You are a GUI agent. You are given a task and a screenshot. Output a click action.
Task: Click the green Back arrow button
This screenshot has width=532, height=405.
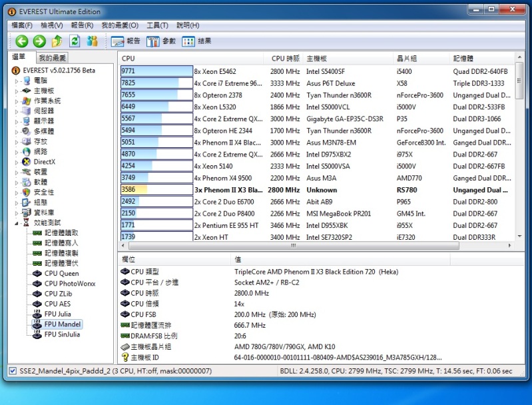tap(22, 41)
